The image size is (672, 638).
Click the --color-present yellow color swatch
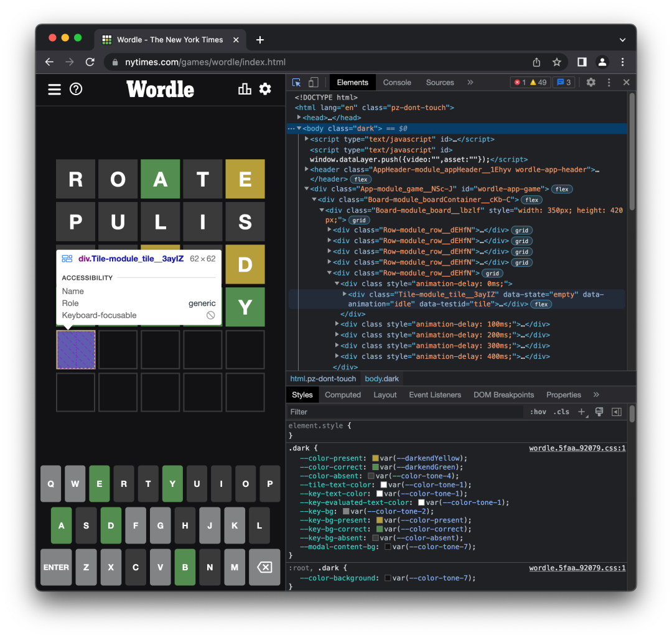[375, 458]
